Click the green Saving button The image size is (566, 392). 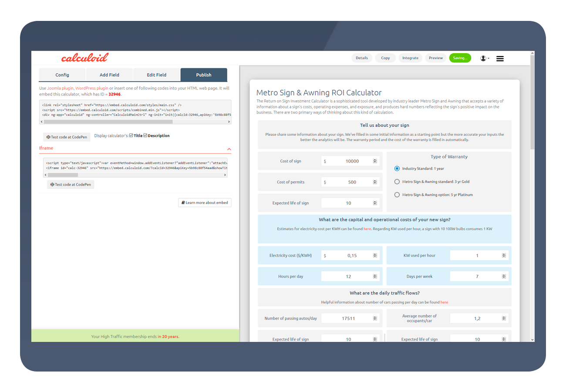460,57
